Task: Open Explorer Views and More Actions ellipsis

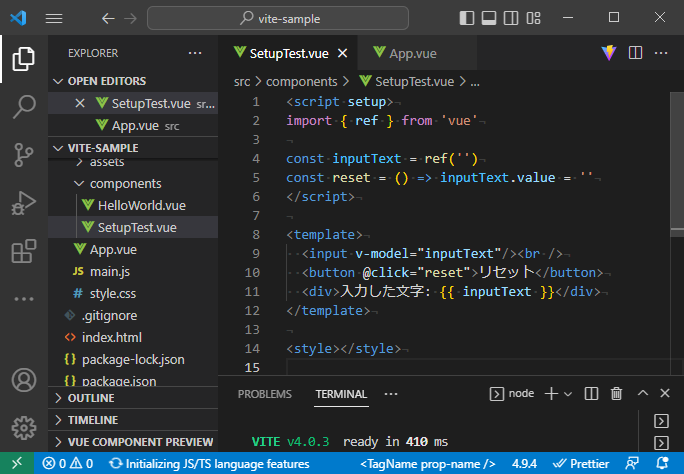Action: (195, 53)
